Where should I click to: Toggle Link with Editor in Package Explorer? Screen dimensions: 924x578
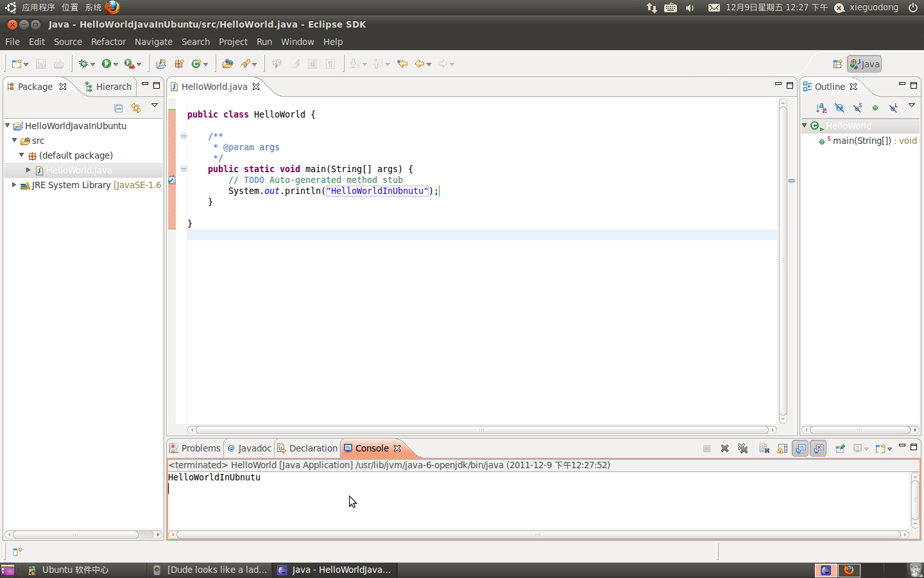click(x=136, y=108)
